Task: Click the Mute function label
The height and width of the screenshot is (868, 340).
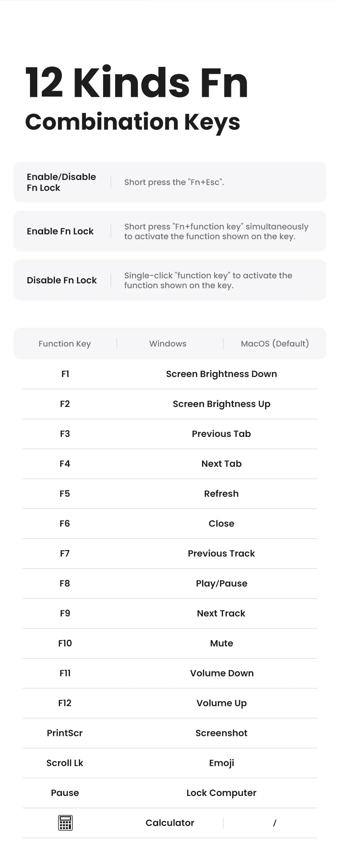Action: (x=221, y=643)
